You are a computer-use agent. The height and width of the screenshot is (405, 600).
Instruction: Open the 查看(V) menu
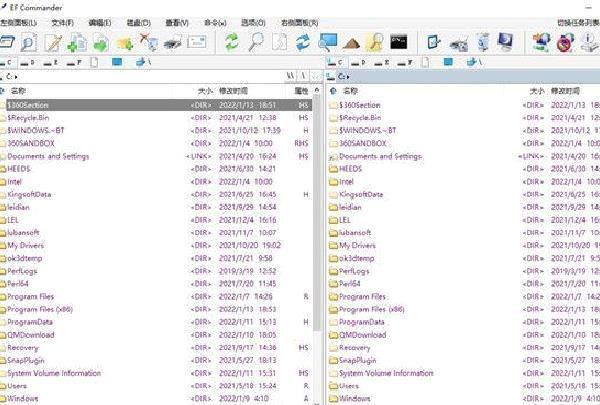[177, 23]
